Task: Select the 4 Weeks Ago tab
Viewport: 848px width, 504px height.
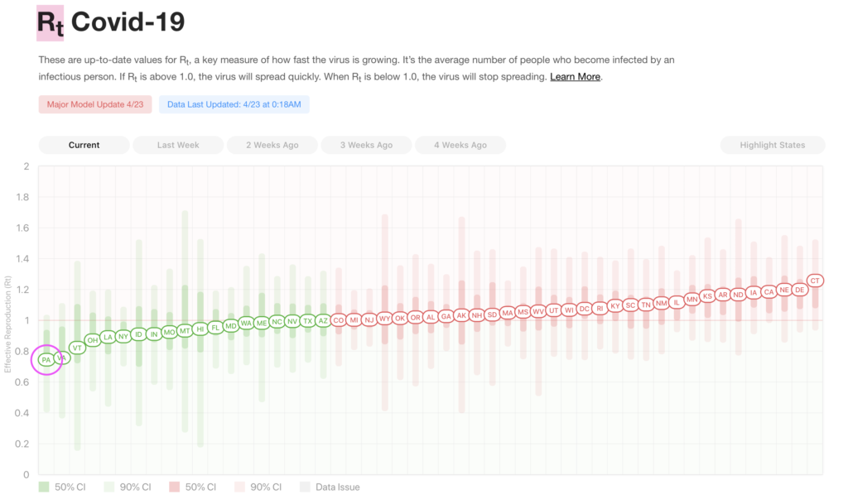Action: point(460,145)
